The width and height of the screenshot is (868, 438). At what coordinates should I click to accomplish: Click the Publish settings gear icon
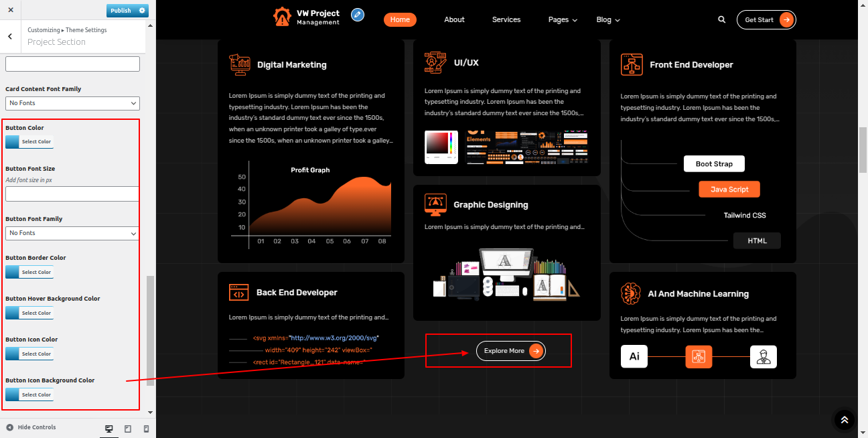click(x=142, y=11)
